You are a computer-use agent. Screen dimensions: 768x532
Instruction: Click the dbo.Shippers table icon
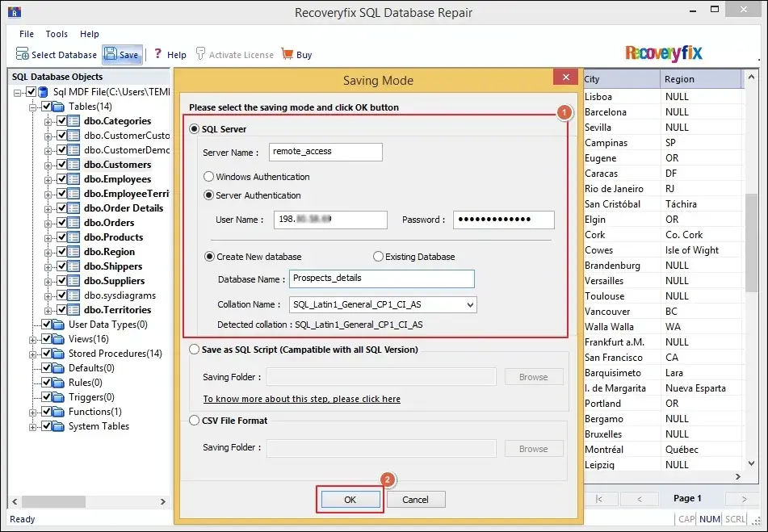(73, 266)
